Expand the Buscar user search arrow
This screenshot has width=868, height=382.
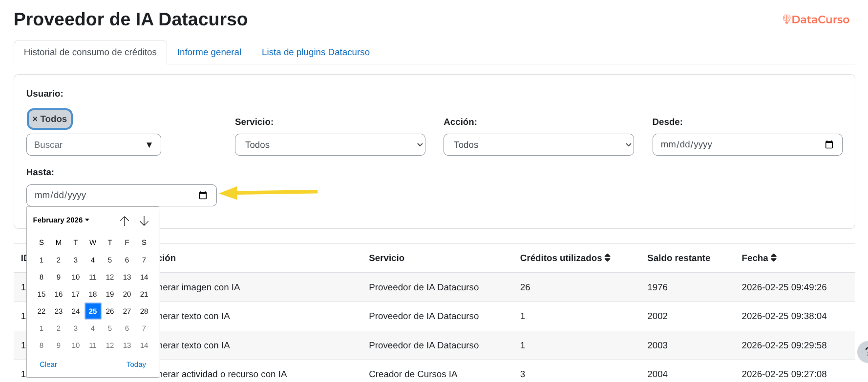click(149, 145)
